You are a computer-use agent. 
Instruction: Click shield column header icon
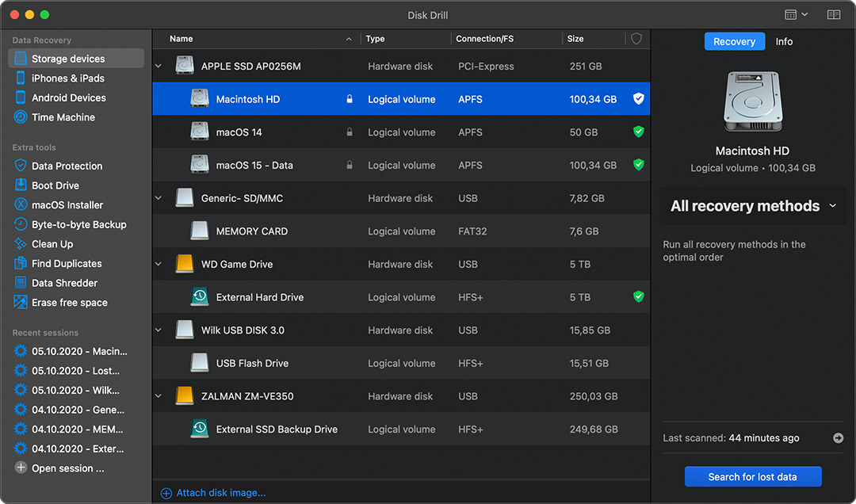point(636,39)
